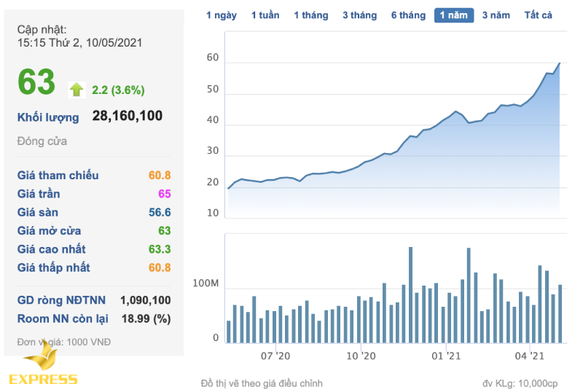Click the "GD ròng NĐTNN" label
Screen dimensions: 583x392
coord(61,300)
